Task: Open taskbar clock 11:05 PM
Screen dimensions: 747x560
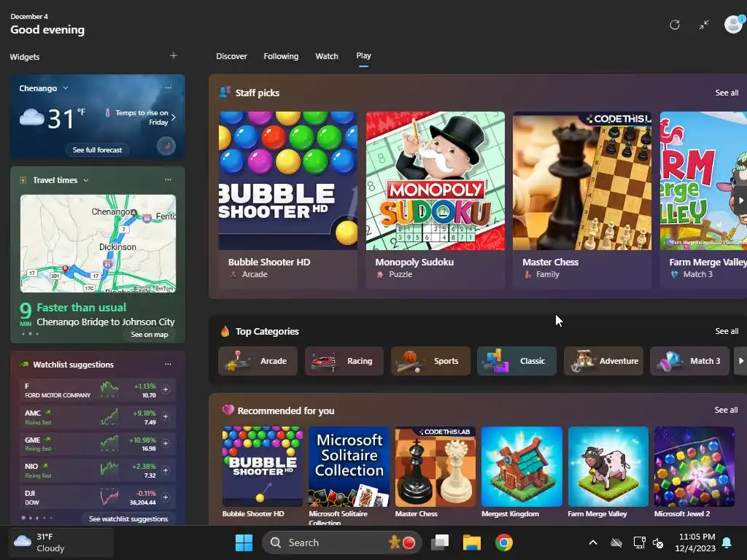Action: coord(695,542)
